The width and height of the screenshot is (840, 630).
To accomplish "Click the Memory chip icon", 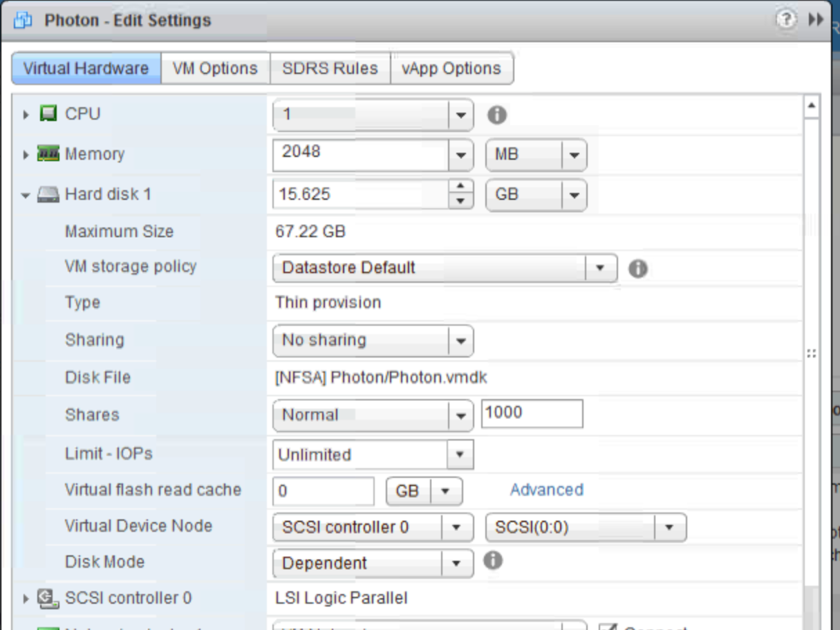I will tap(48, 154).
